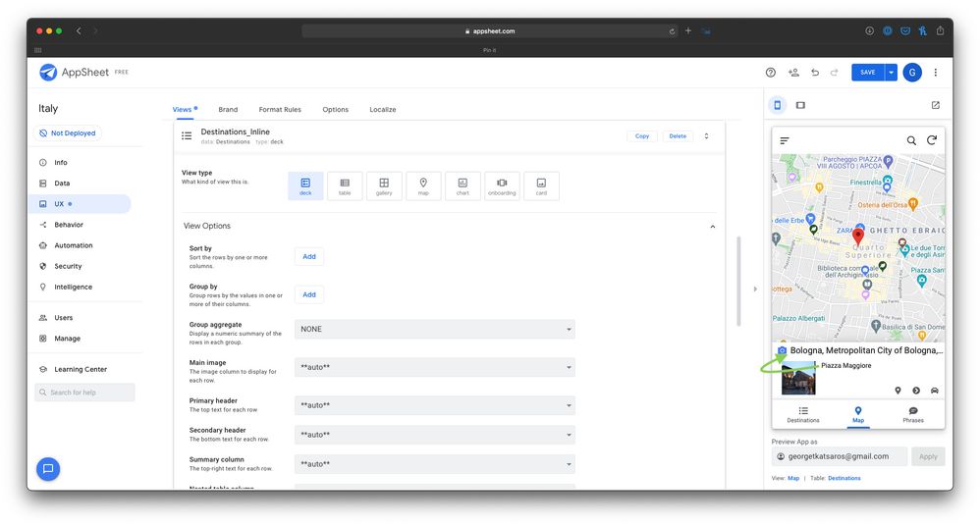Image resolution: width=980 pixels, height=526 pixels.
Task: Switch to the Views tab
Action: [x=182, y=109]
